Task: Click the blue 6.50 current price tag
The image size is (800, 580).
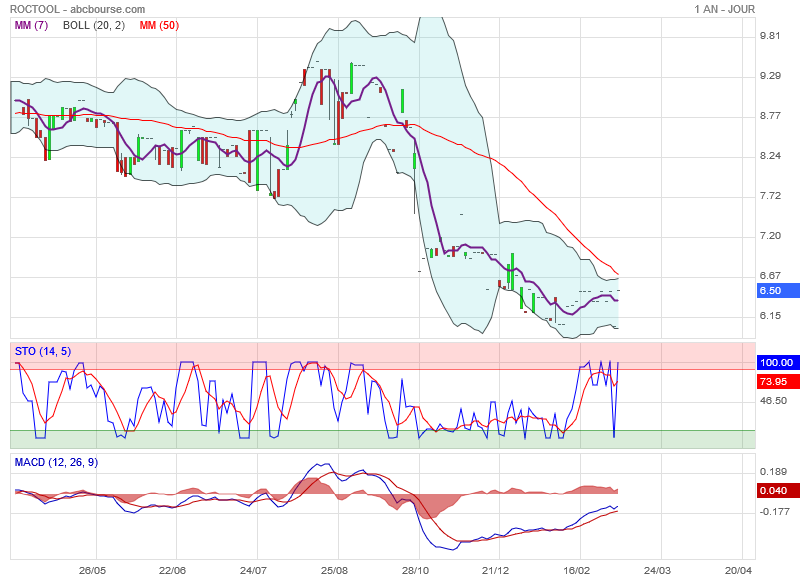Action: 778,291
